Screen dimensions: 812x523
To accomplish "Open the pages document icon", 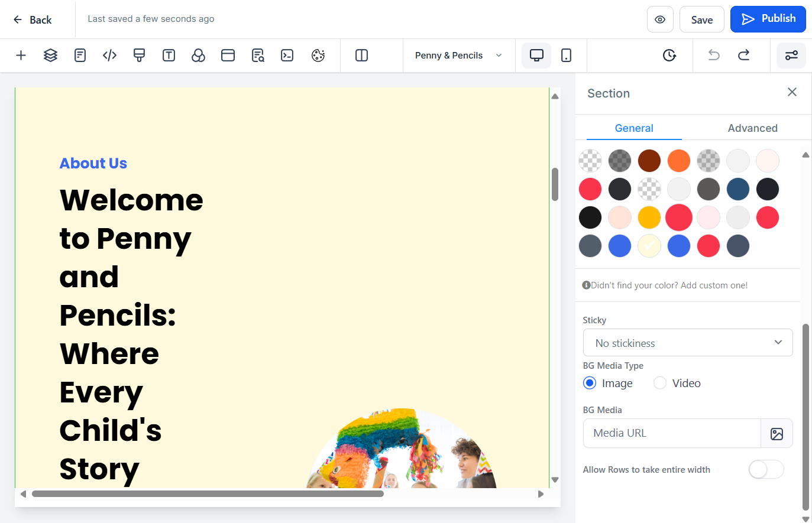I will (x=80, y=56).
